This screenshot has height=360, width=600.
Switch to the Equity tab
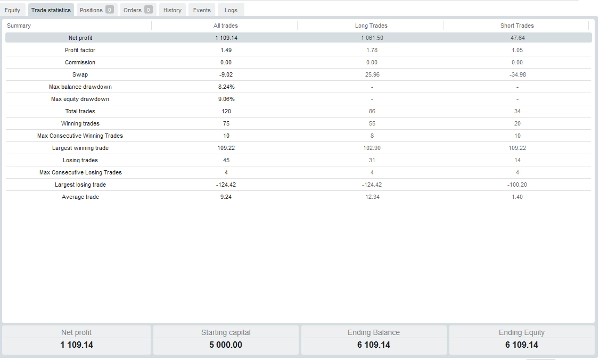click(x=13, y=10)
